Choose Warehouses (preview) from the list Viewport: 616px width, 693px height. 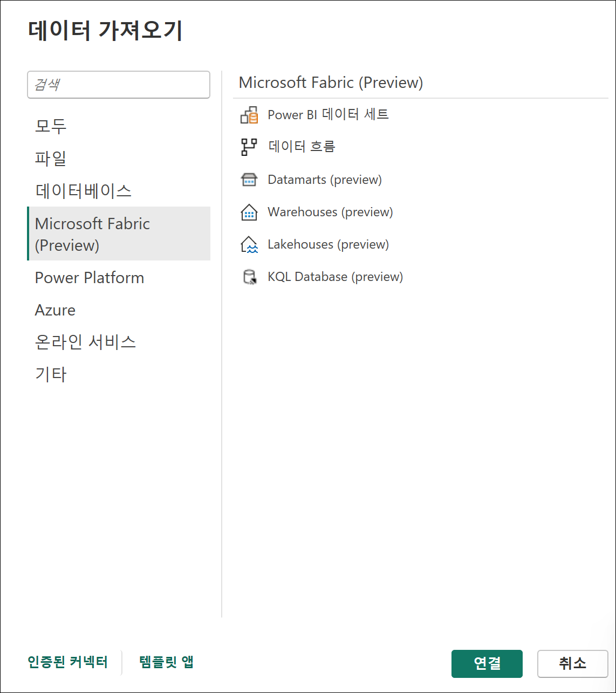click(x=330, y=212)
